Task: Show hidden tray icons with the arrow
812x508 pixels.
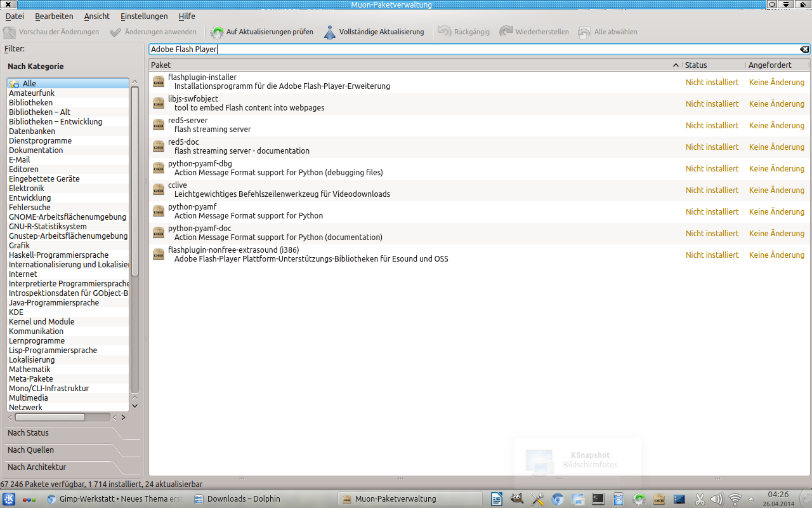Action: point(752,499)
